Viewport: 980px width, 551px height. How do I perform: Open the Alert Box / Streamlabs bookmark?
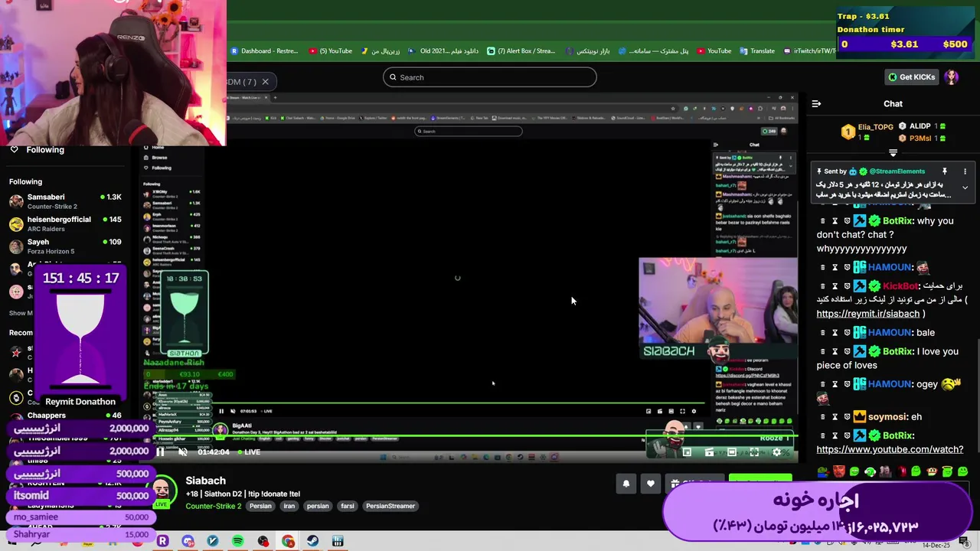tap(521, 51)
